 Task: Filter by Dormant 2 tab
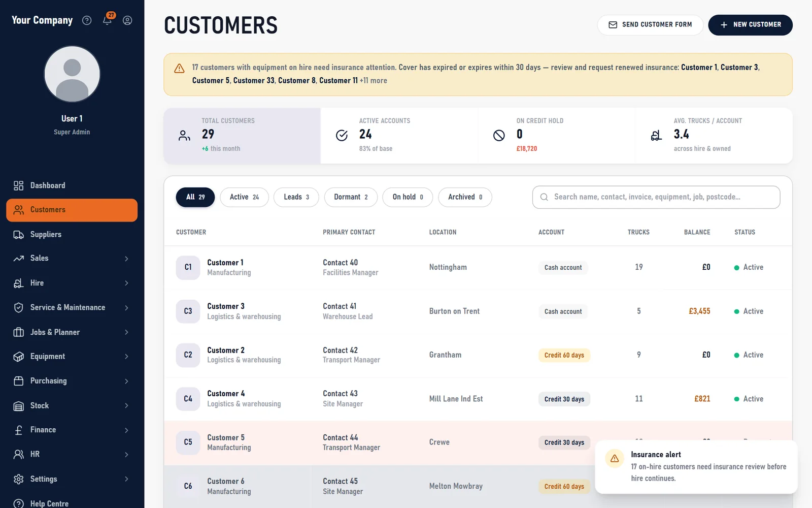point(351,197)
